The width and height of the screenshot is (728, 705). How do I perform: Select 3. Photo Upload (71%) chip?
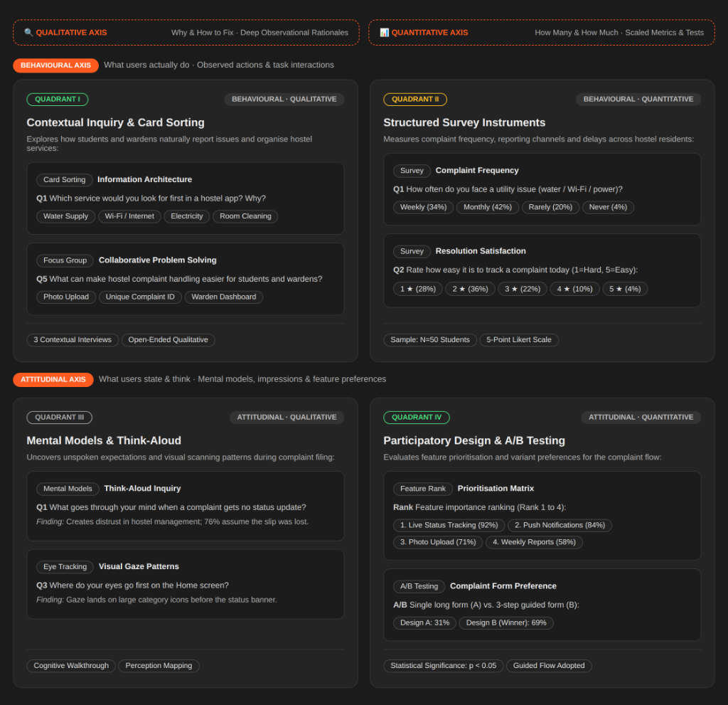click(x=438, y=542)
